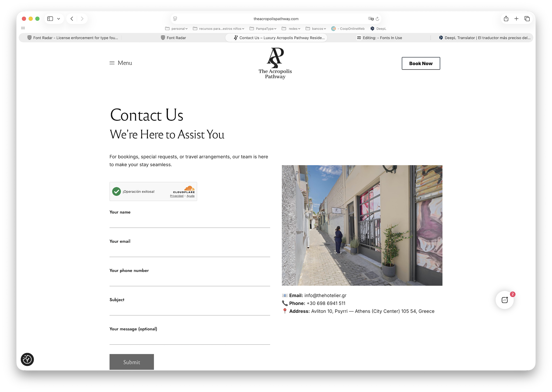Screen dimensions: 552x392
Task: Open the sidebar options dropdown arrow
Action: click(x=59, y=19)
